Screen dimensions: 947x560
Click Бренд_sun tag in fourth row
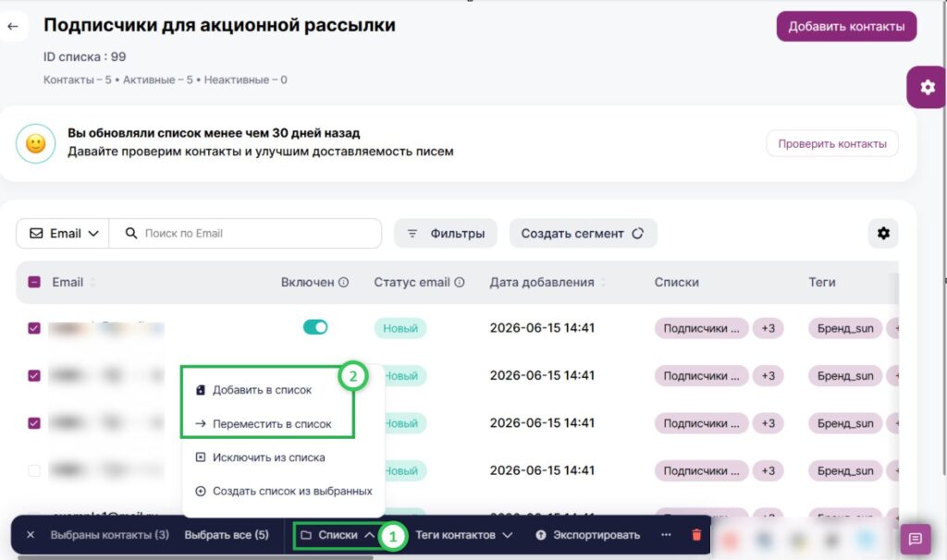pos(845,470)
